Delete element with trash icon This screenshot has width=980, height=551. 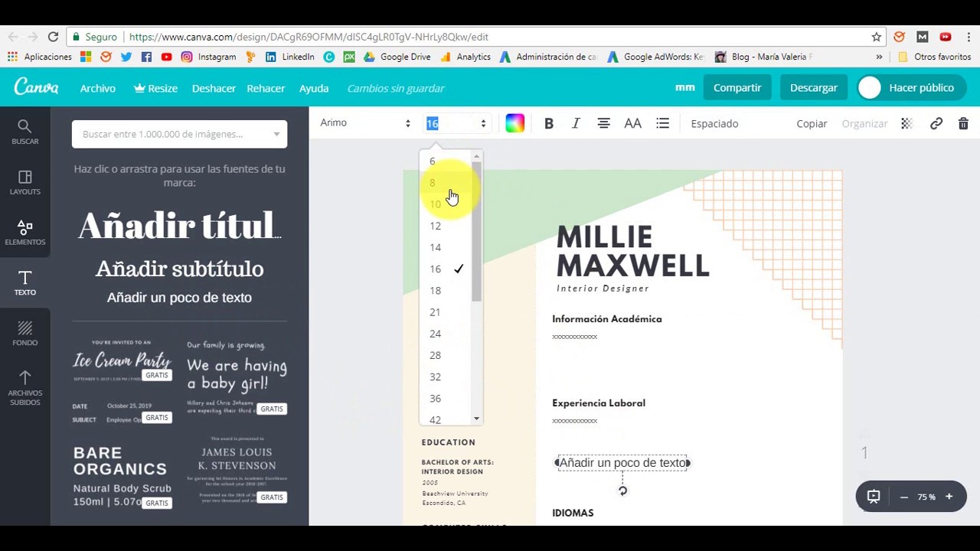point(963,123)
